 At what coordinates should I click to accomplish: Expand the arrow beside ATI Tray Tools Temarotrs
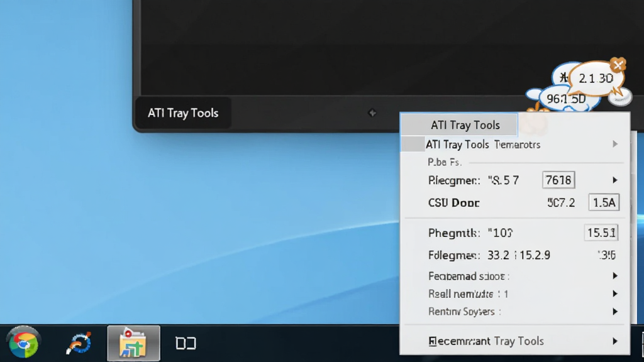click(615, 144)
